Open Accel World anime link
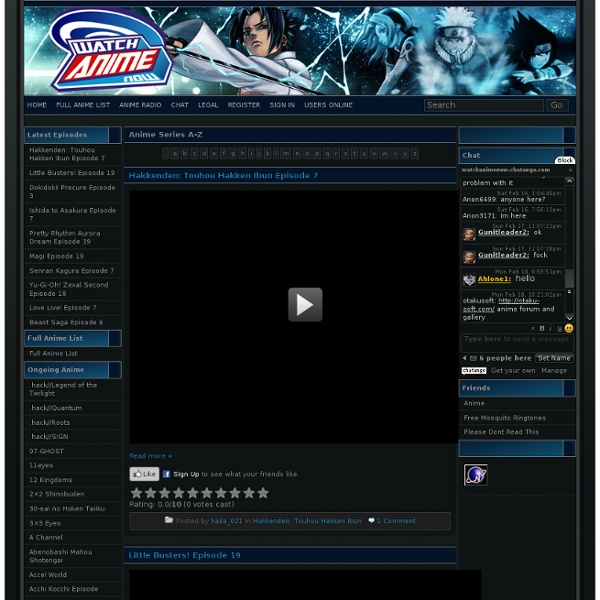 (x=48, y=575)
